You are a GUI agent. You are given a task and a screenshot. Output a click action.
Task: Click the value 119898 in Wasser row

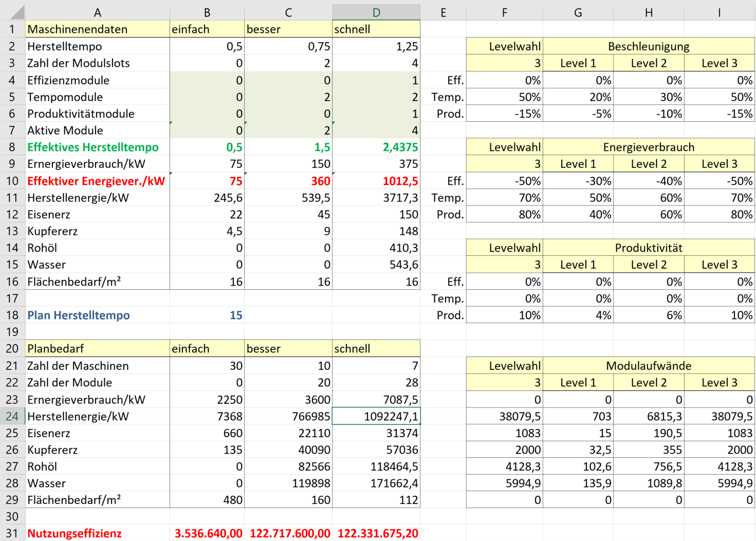click(x=288, y=483)
